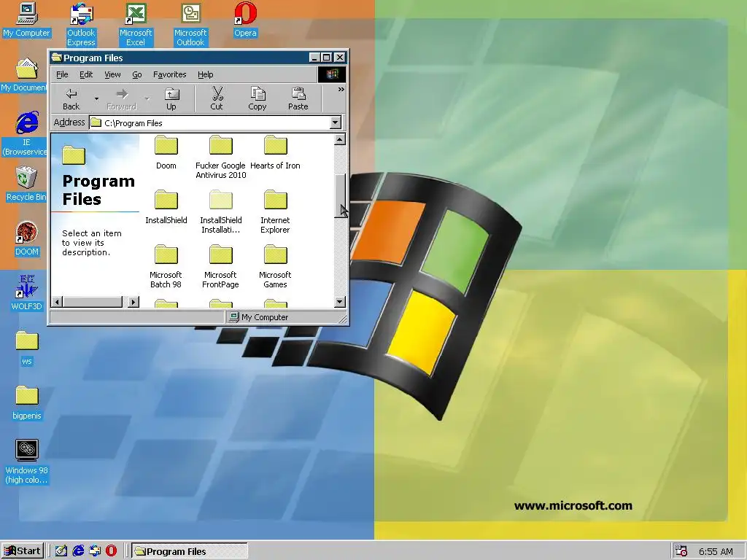This screenshot has height=560, width=747.
Task: Click the Show Desktop quick launch icon
Action: [x=61, y=551]
